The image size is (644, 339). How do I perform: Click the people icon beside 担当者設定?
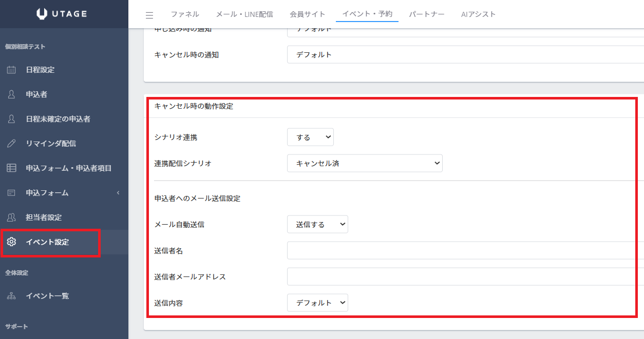pos(11,217)
